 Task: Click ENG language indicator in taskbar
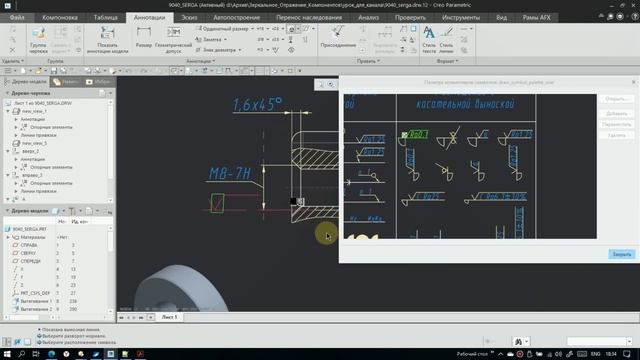tap(596, 354)
